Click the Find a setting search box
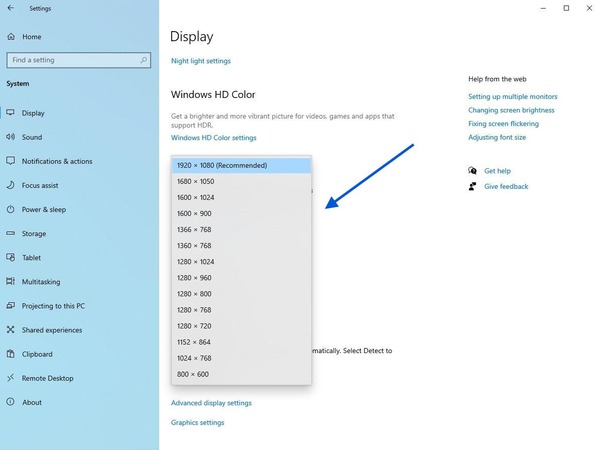 [x=79, y=60]
